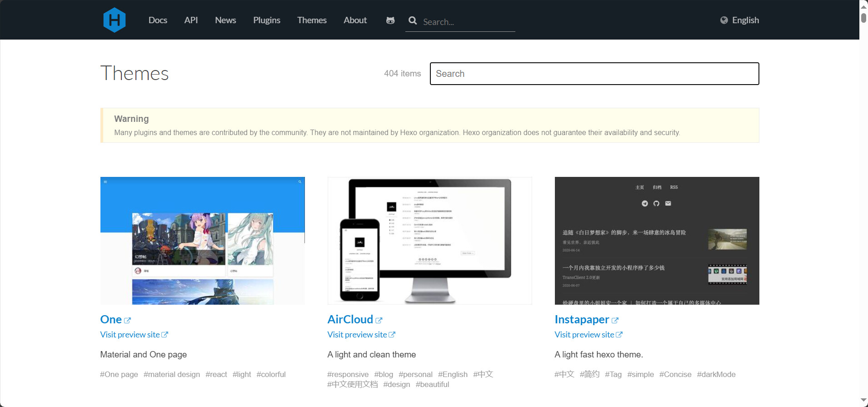Filter by #blog tag
Viewport: 868px width, 407px height.
tap(384, 374)
